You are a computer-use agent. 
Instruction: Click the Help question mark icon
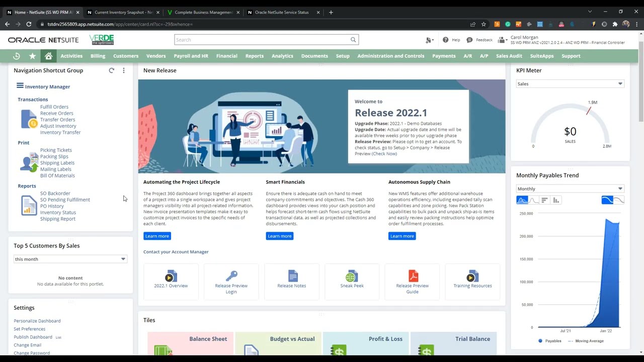point(445,40)
